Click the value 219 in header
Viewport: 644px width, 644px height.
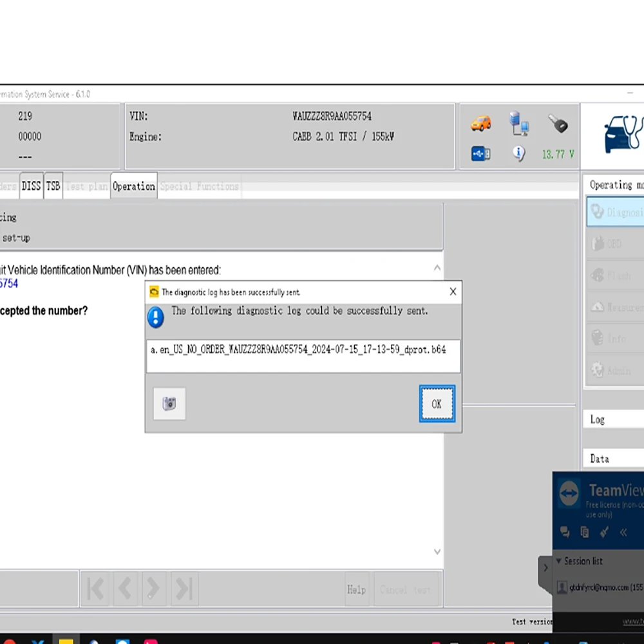pyautogui.click(x=25, y=116)
